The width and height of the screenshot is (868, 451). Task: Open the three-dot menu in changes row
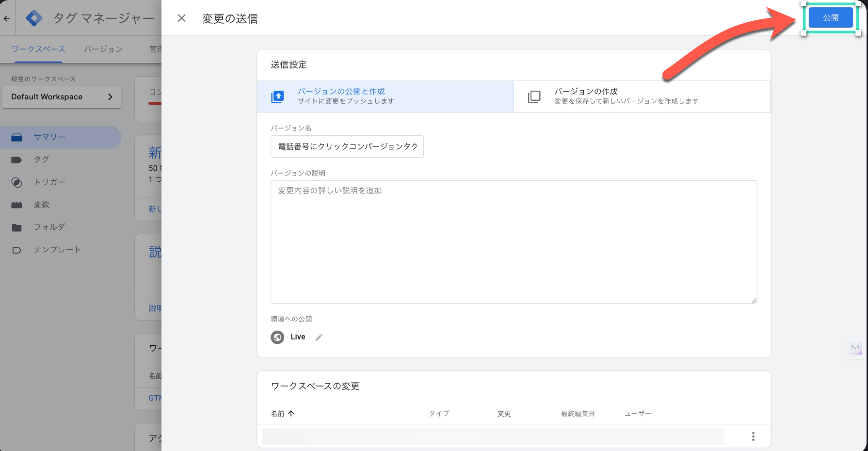click(x=753, y=436)
